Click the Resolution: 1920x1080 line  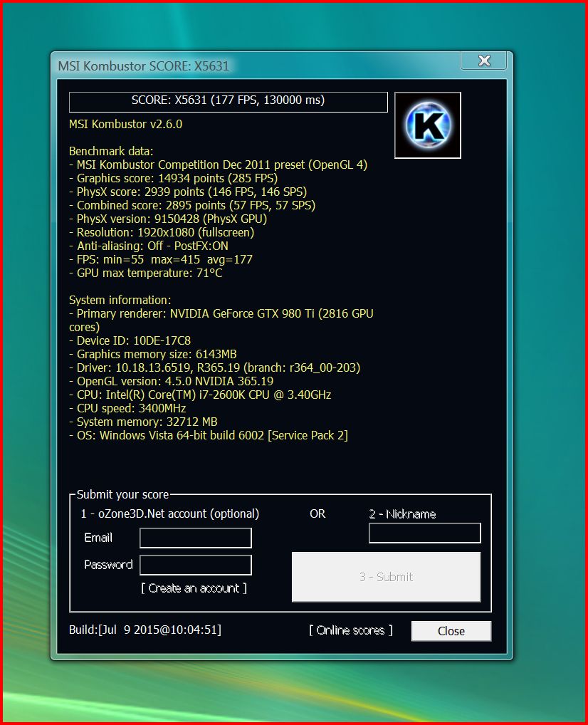pos(162,233)
